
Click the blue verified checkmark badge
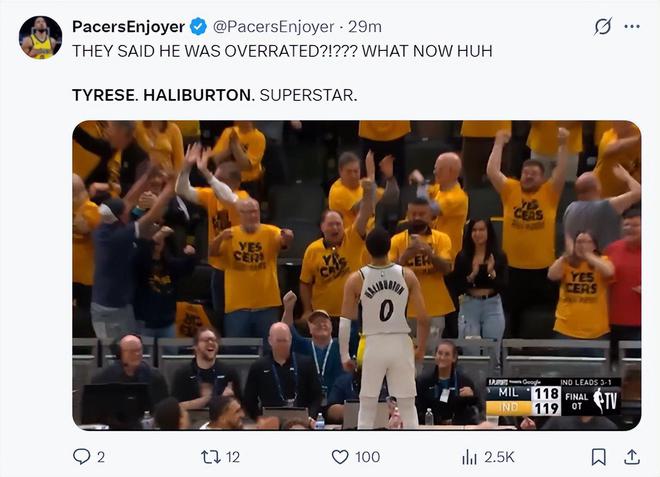(198, 27)
